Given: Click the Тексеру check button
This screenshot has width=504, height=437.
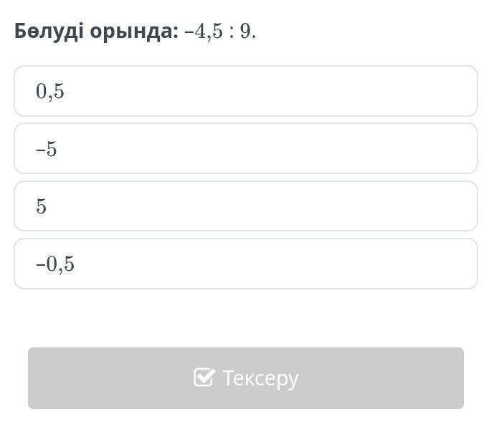Looking at the screenshot, I should 246,378.
